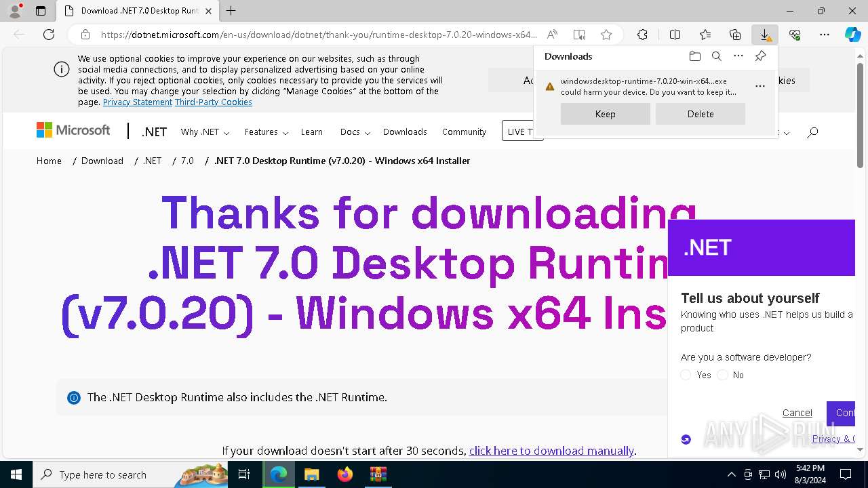Open a new browser tab
Viewport: 868px width, 488px height.
click(231, 11)
